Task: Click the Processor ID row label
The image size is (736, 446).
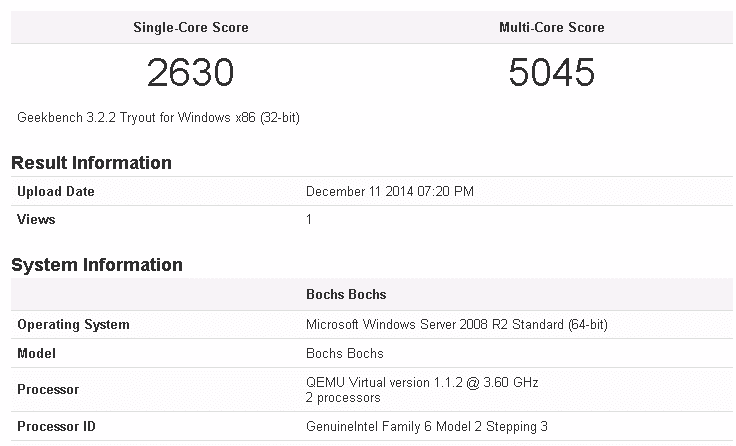Action: pos(57,427)
